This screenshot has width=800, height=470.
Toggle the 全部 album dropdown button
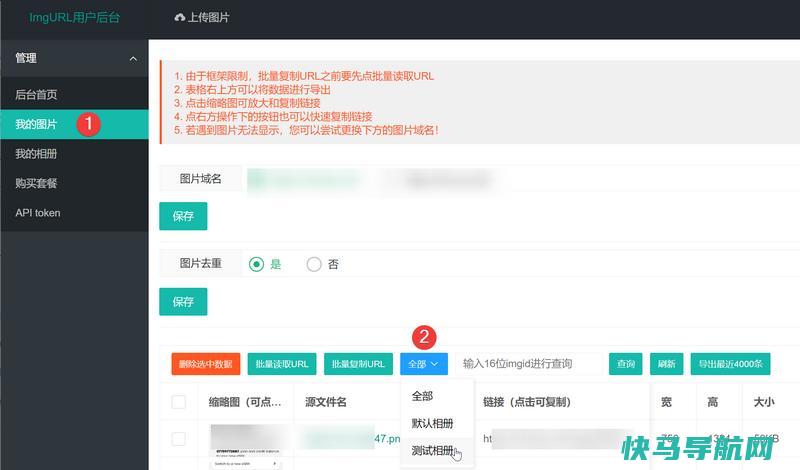coord(423,364)
